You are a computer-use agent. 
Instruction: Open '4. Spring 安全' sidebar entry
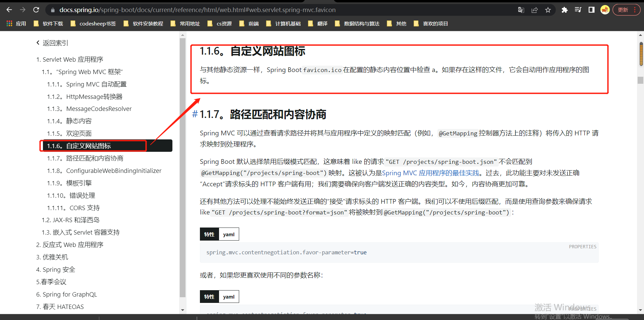tap(56, 269)
